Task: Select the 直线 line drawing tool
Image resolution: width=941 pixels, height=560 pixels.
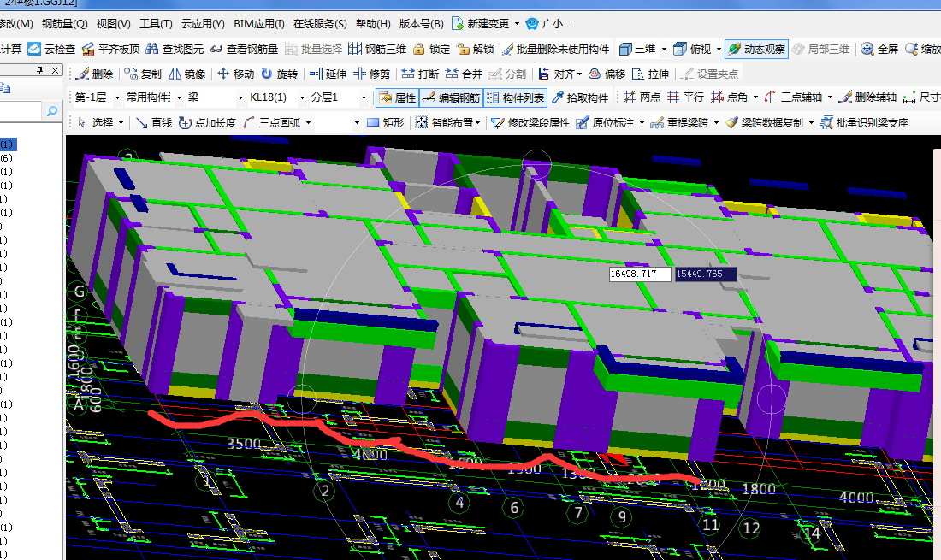Action: (x=154, y=122)
